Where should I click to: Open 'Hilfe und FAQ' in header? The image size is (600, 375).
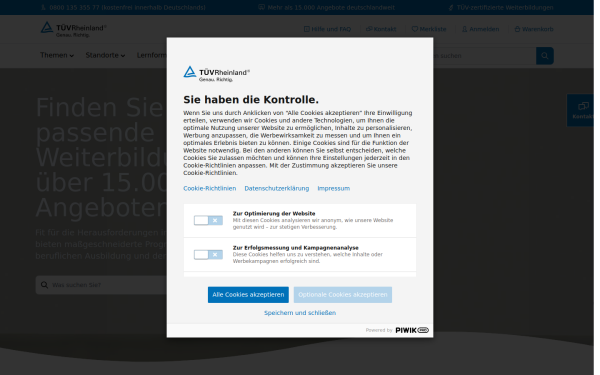click(327, 29)
